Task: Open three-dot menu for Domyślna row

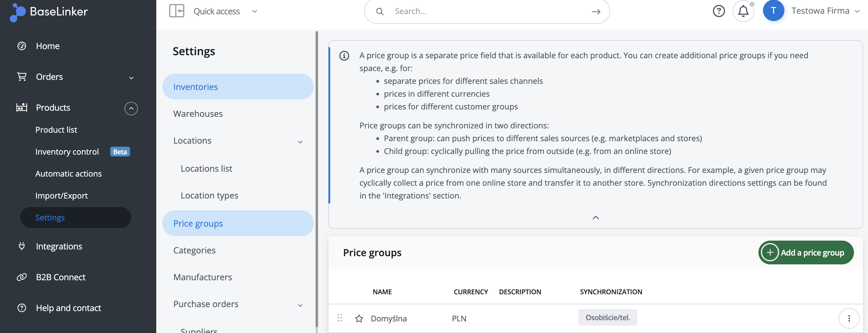Action: [x=848, y=318]
